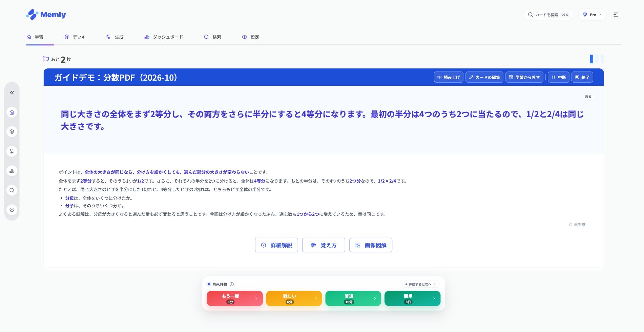The image size is (644, 332).
Task: Click the bullet line starting with 分母は
Action: pos(99,198)
